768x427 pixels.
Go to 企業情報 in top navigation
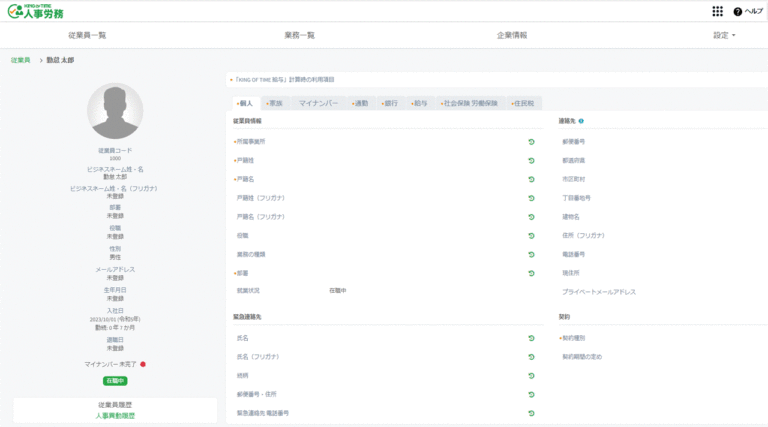click(x=512, y=35)
